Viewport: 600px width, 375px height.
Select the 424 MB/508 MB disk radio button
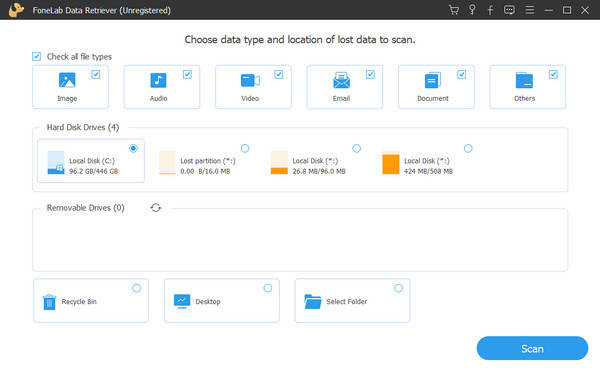(468, 148)
